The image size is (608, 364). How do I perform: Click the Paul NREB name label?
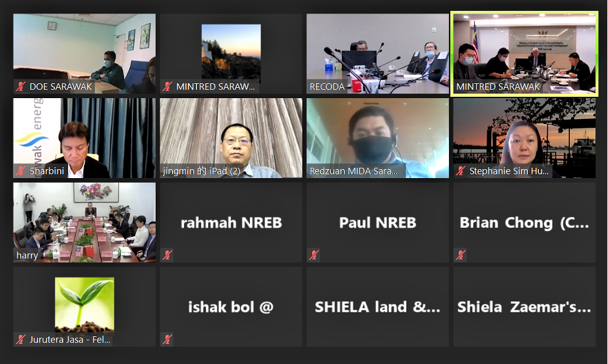pyautogui.click(x=378, y=223)
